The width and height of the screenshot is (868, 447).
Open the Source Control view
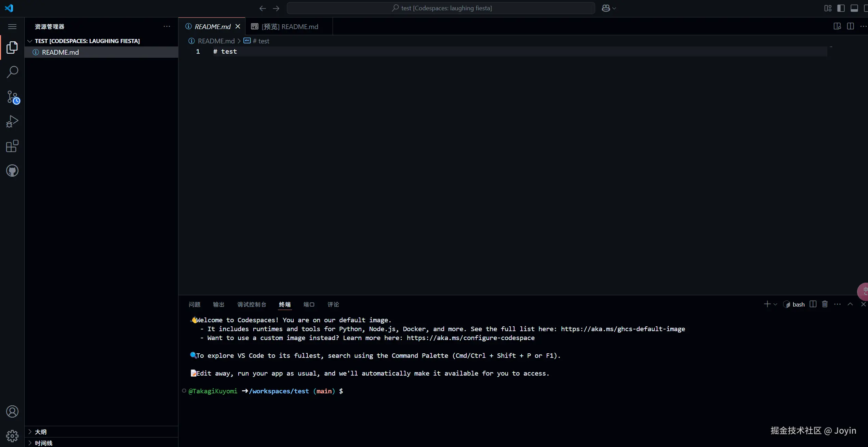12,97
